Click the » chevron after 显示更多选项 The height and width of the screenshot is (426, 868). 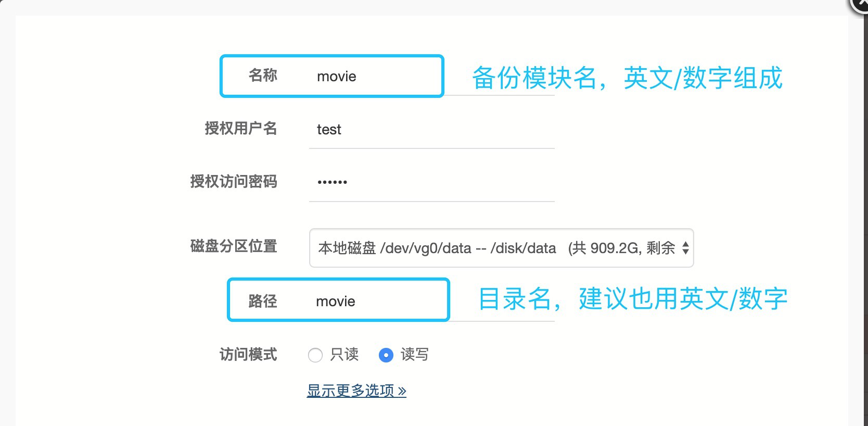click(x=402, y=391)
